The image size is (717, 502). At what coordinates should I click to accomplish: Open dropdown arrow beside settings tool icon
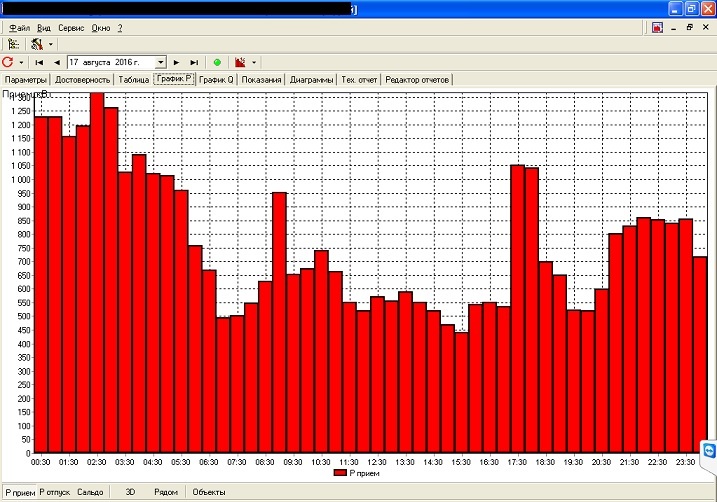(50, 44)
